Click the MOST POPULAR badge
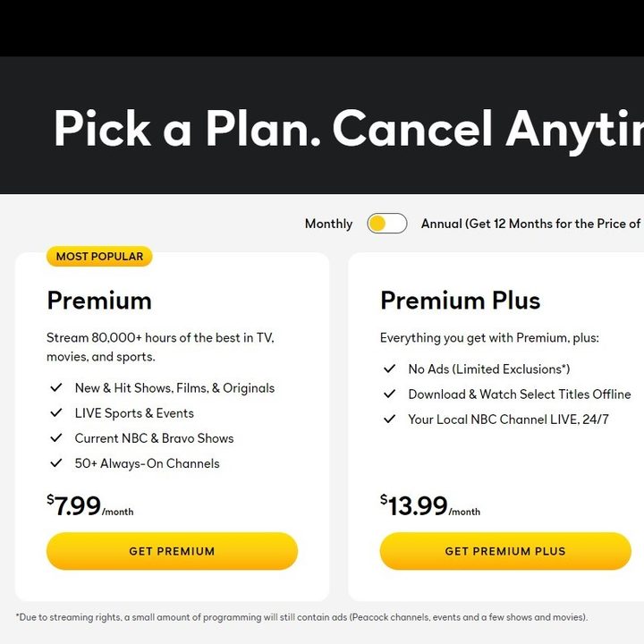 point(99,257)
